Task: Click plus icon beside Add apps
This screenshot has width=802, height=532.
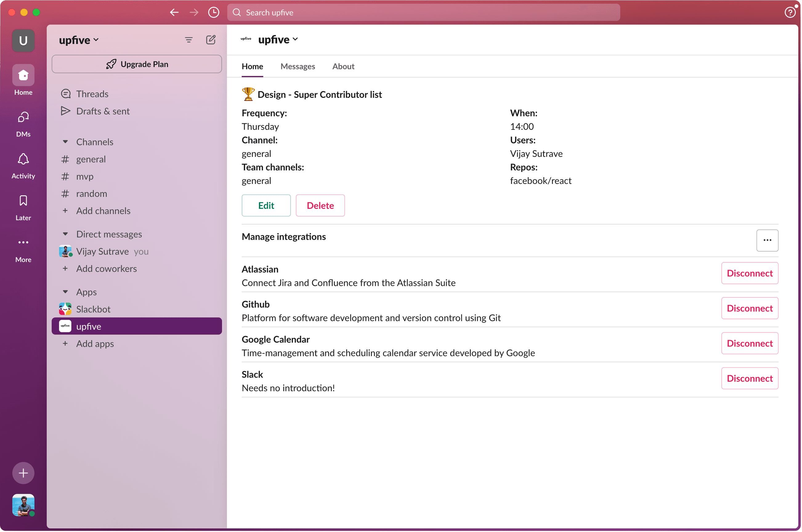Action: pos(65,343)
